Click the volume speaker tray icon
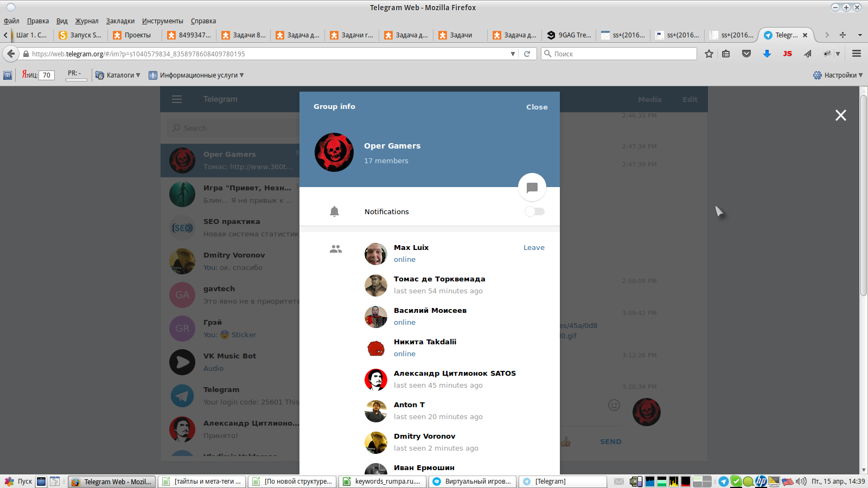This screenshot has height=488, width=868. tap(801, 481)
